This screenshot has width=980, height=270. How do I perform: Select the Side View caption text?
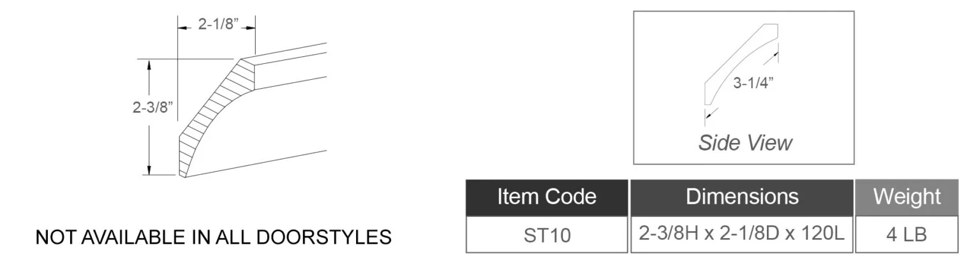[x=745, y=142]
